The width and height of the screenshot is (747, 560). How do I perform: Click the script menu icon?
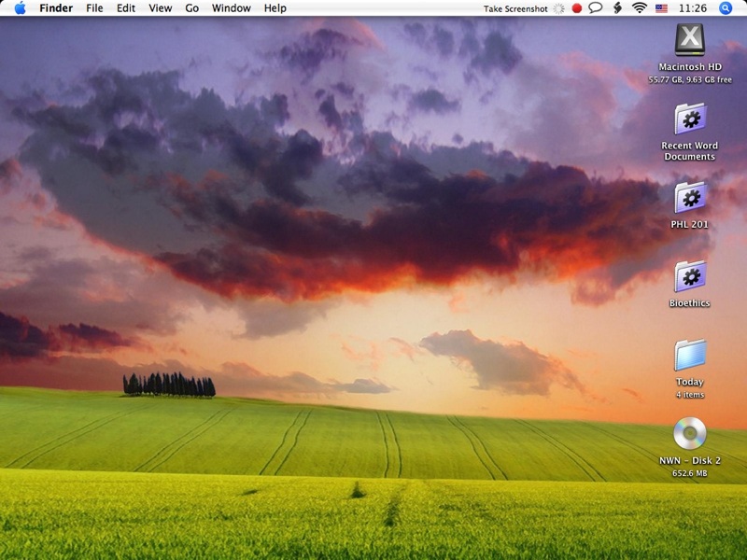coord(617,8)
